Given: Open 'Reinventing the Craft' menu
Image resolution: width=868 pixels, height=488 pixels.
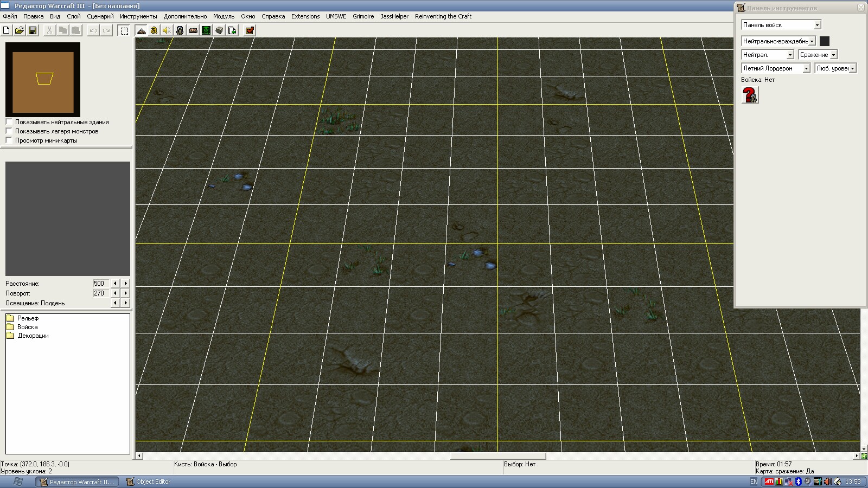Looking at the screenshot, I should tap(443, 16).
